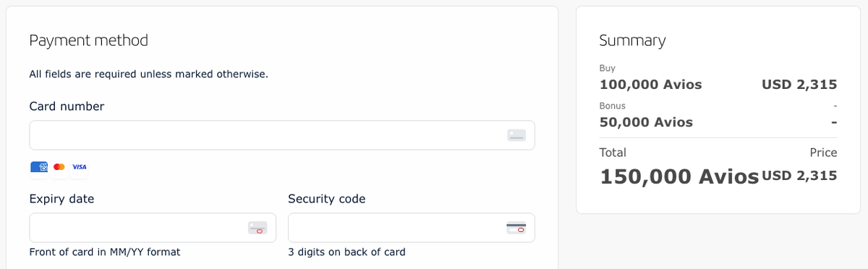Focus the Card number input field
This screenshot has height=269, width=868.
pyautogui.click(x=282, y=135)
